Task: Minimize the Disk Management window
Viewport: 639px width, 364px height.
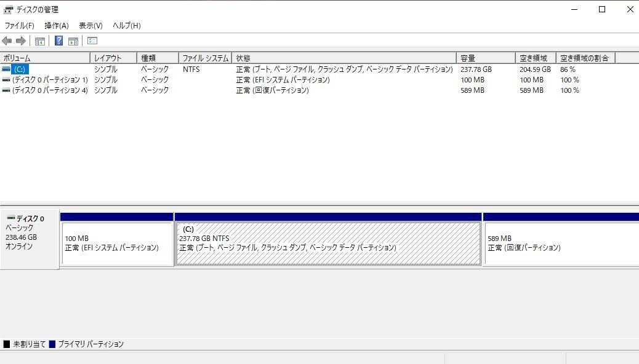Action: (x=574, y=9)
